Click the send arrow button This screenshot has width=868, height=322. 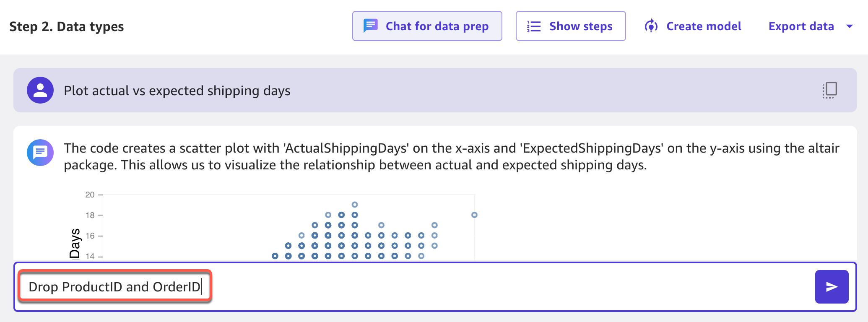coord(831,287)
